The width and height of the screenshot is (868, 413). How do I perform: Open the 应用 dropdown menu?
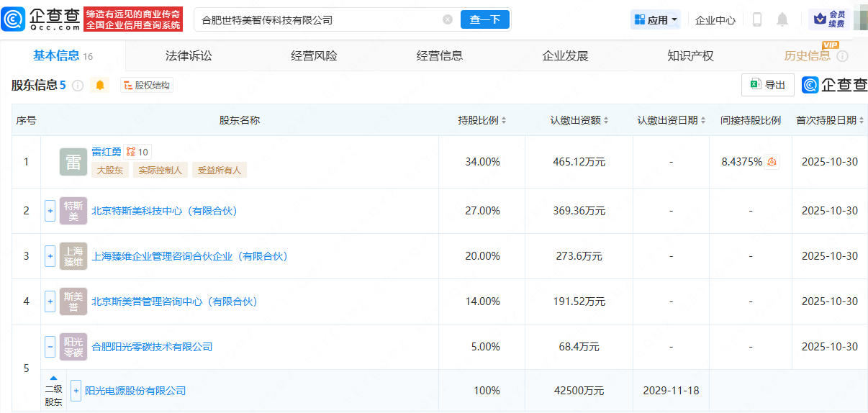pyautogui.click(x=656, y=19)
